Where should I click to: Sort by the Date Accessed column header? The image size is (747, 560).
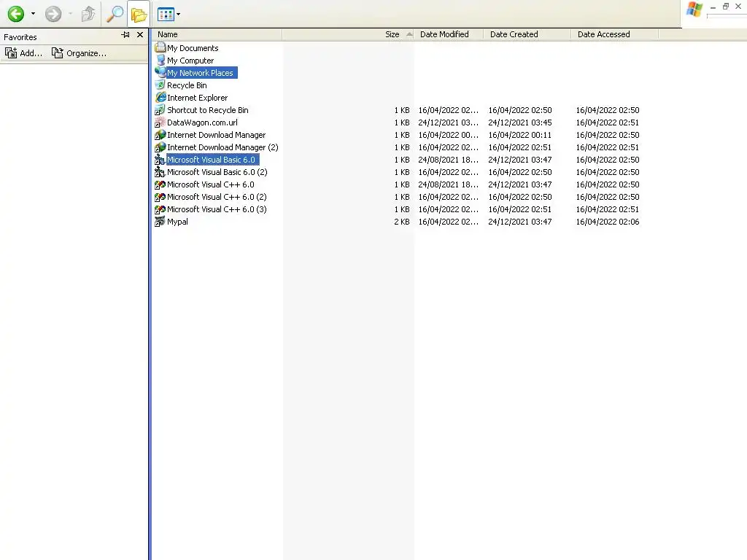(614, 34)
